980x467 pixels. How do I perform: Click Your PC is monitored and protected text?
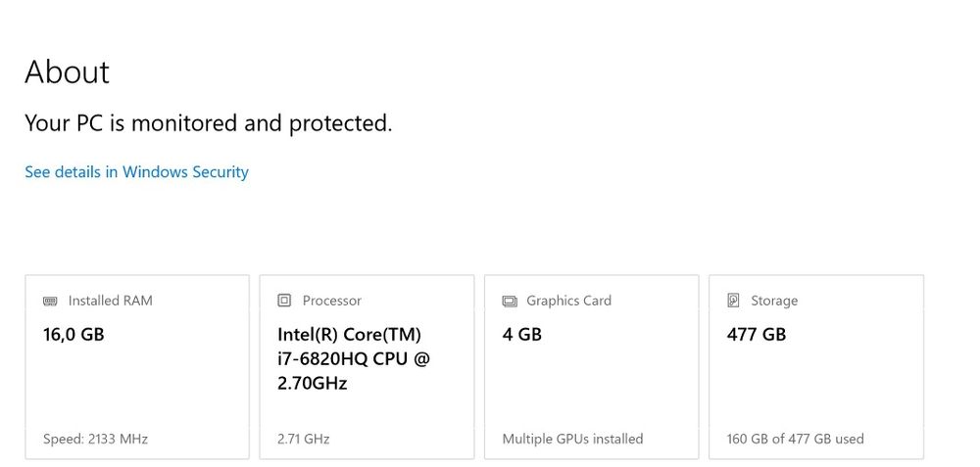[x=208, y=123]
